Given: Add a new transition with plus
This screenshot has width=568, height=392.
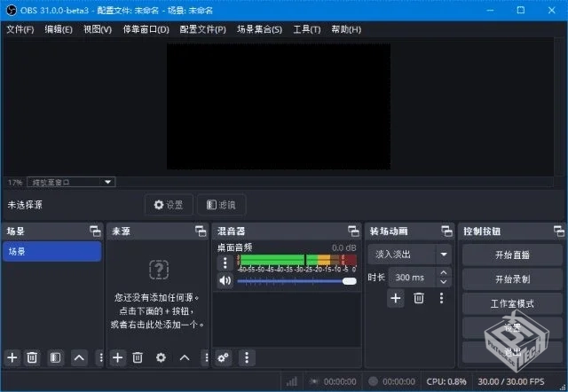Looking at the screenshot, I should tap(396, 298).
